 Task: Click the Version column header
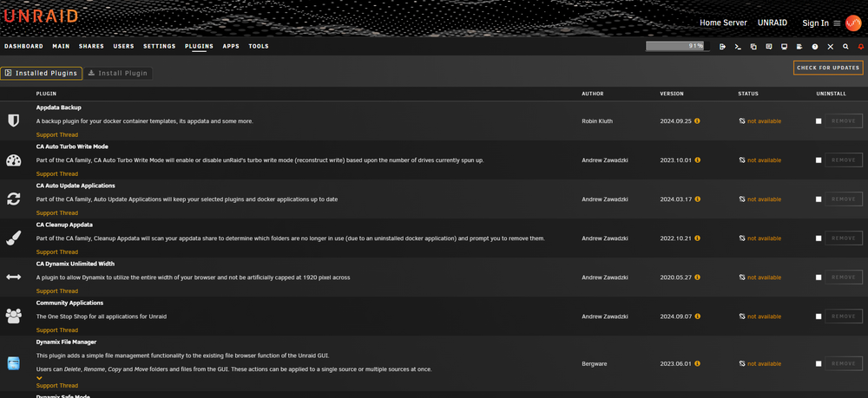click(x=672, y=94)
